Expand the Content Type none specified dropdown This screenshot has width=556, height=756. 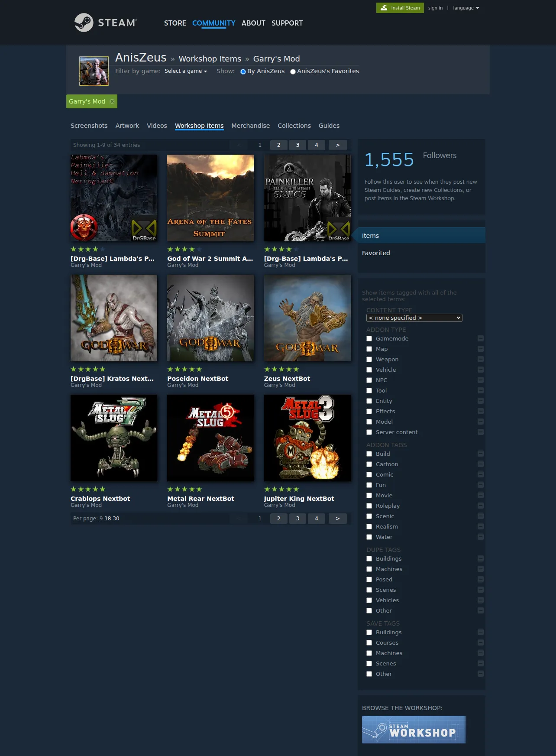414,318
